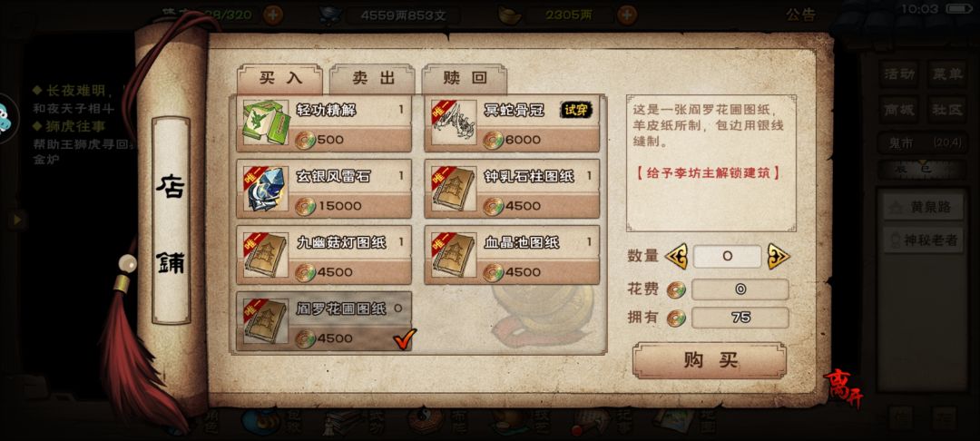Screen dimensions: 980x441
Task: Decrease quantity with the left arrow
Action: tap(676, 256)
